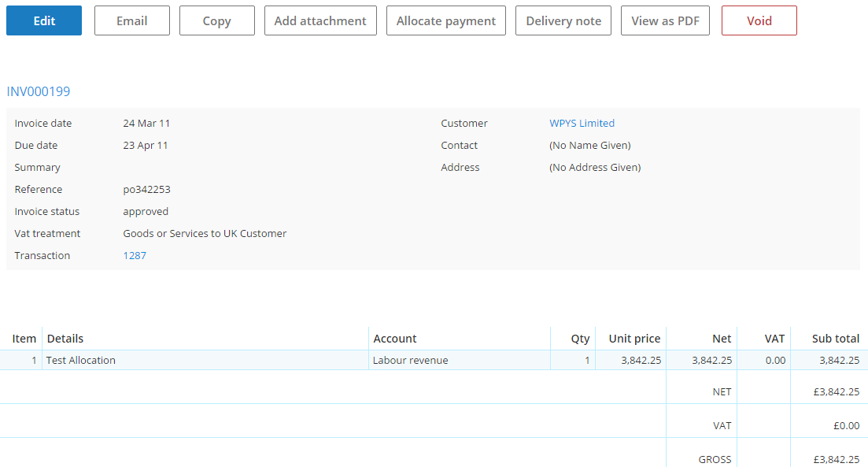Copy the invoice

tap(217, 20)
